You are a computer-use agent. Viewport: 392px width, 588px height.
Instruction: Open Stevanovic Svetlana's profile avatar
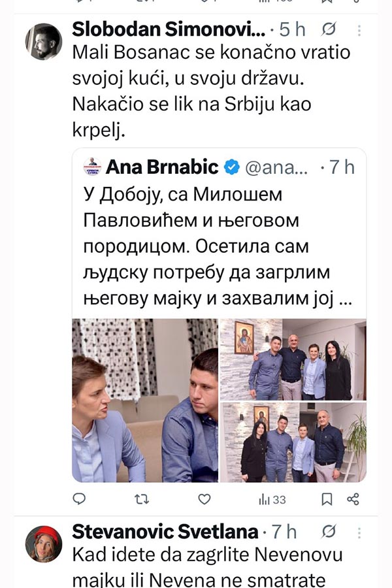(44, 544)
